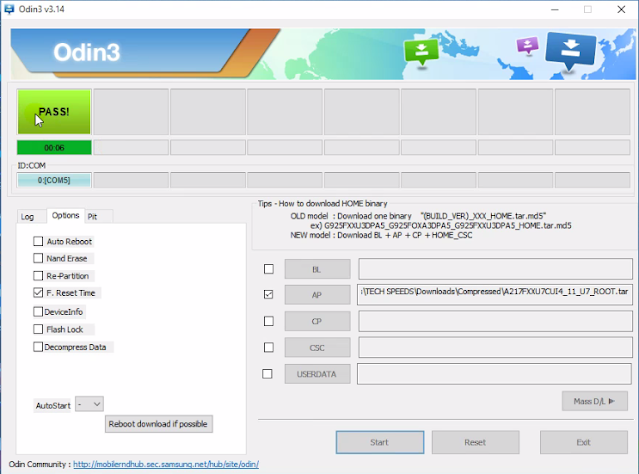This screenshot has width=639, height=474.
Task: Toggle the Flash Lock checkbox
Action: click(38, 329)
